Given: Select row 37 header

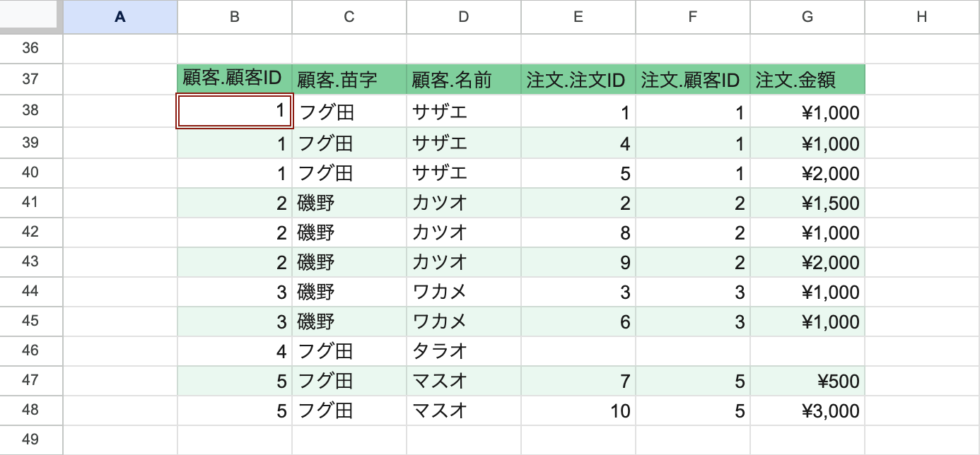Looking at the screenshot, I should tap(31, 79).
